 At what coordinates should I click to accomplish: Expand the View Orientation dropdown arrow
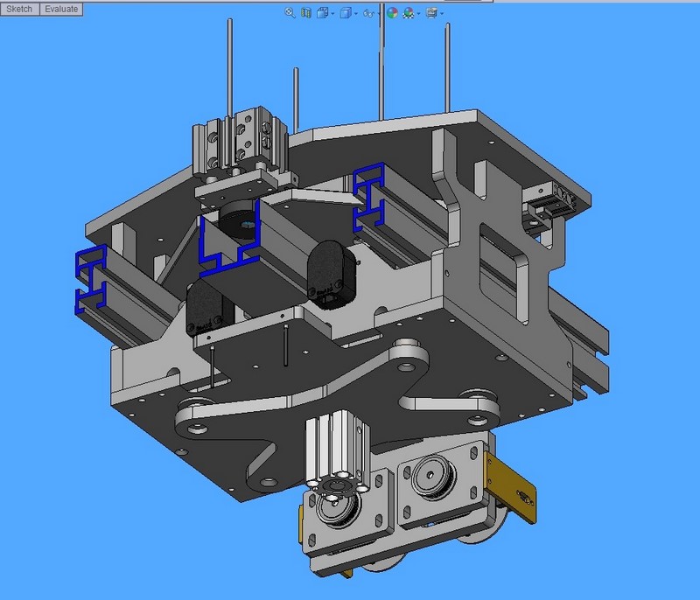pos(332,14)
